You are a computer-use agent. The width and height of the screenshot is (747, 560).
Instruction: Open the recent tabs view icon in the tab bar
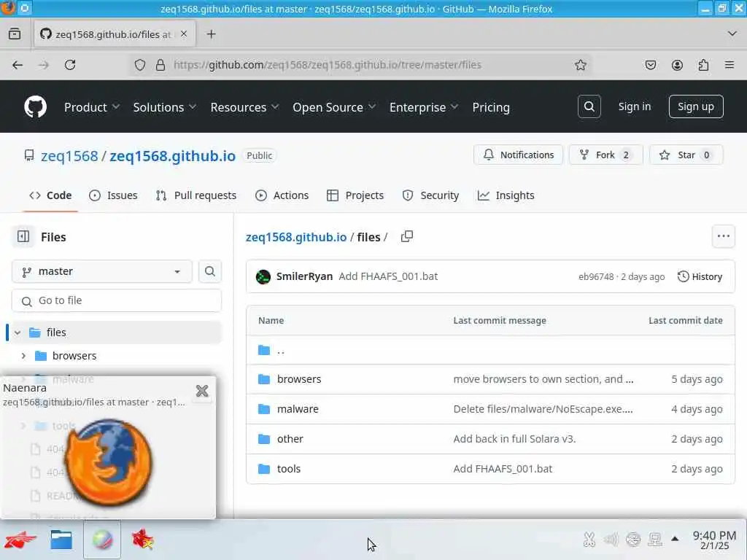[15, 34]
